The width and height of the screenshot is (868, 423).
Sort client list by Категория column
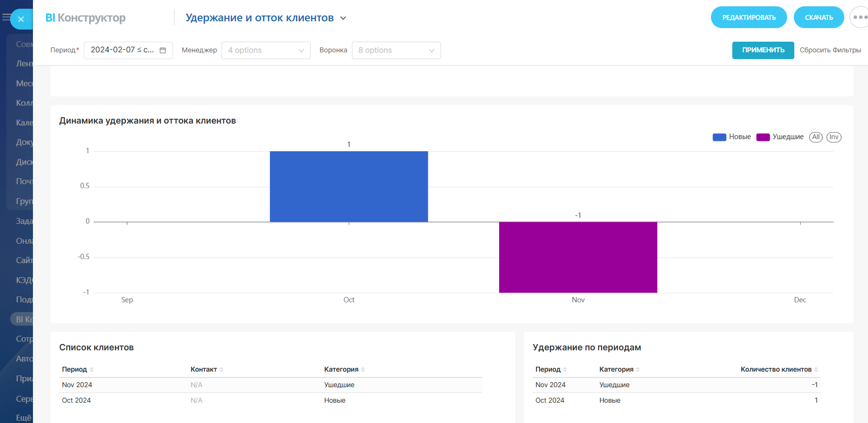363,370
